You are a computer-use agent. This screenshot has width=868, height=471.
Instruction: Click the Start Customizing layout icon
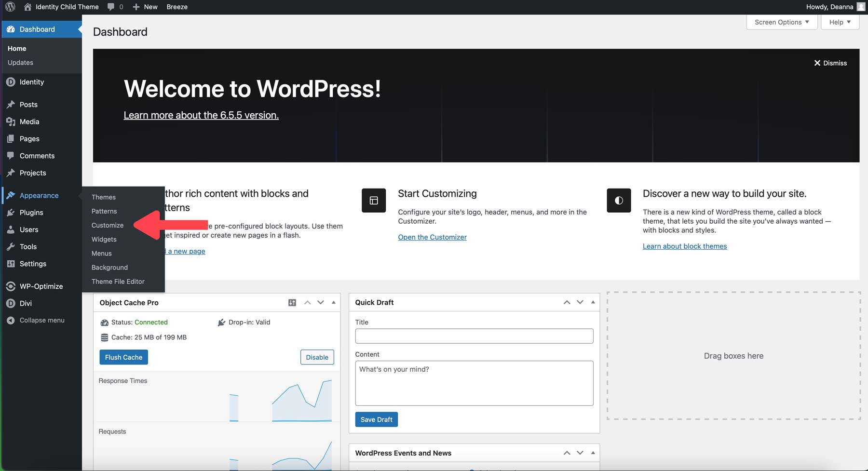(x=374, y=201)
